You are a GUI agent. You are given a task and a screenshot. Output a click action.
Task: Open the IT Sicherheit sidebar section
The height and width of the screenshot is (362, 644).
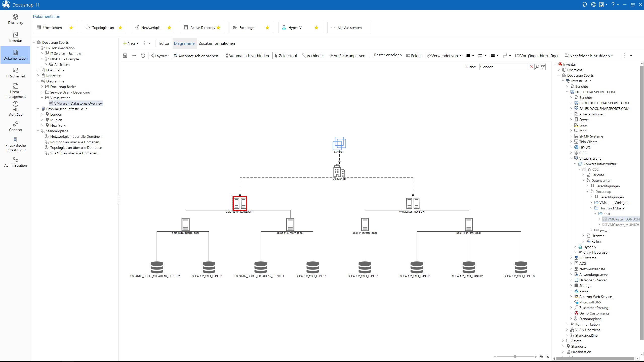click(16, 73)
